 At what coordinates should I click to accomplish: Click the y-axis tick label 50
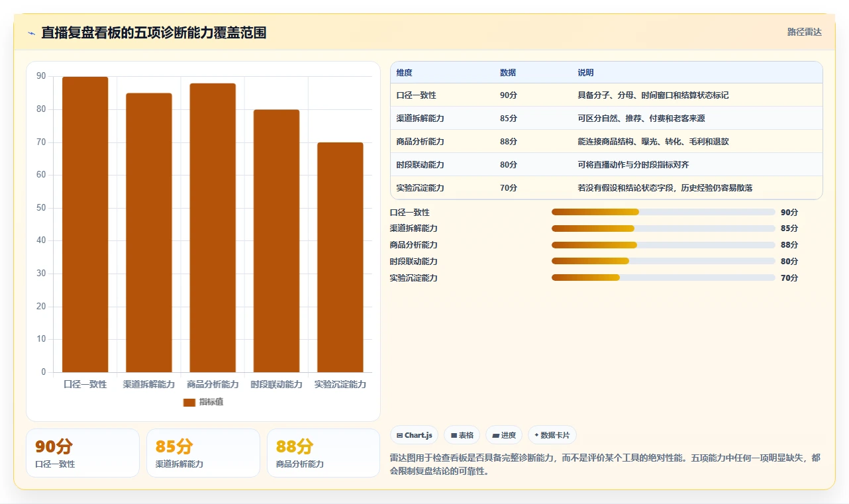tap(42, 208)
